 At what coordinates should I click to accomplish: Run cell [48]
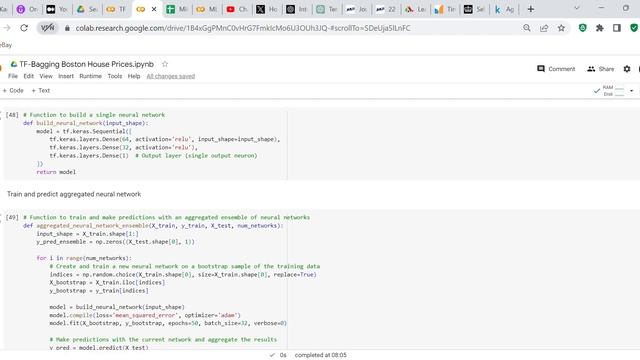coord(12,115)
